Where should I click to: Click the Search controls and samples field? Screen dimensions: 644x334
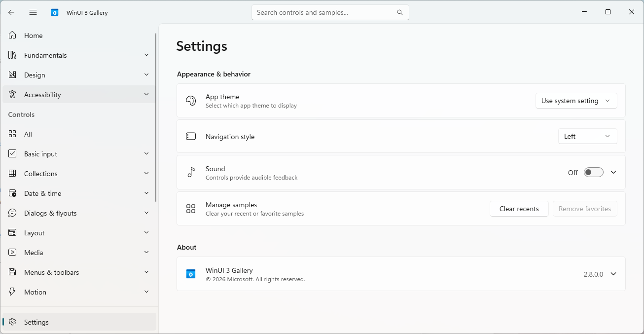coord(330,12)
